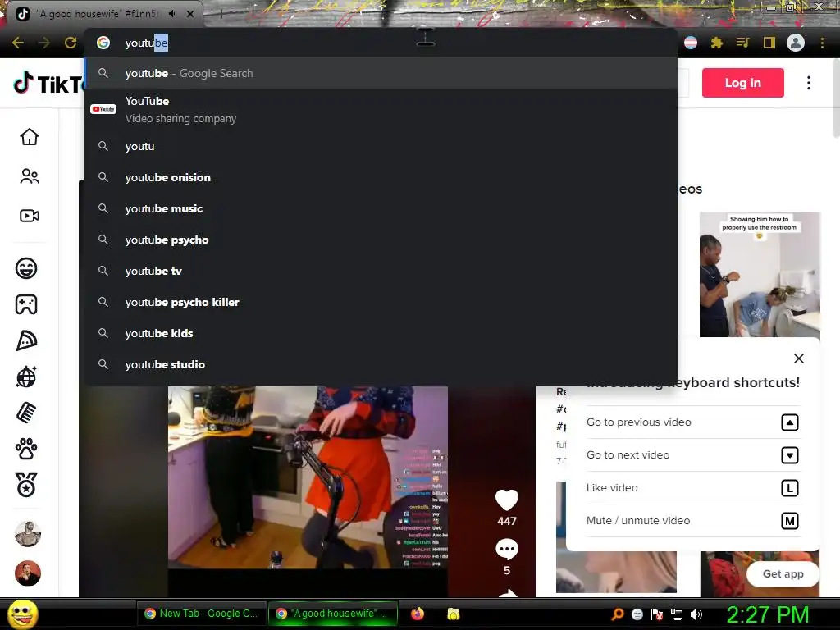The width and height of the screenshot is (840, 630).
Task: Open the Dance disco ball category icon
Action: pyautogui.click(x=26, y=377)
